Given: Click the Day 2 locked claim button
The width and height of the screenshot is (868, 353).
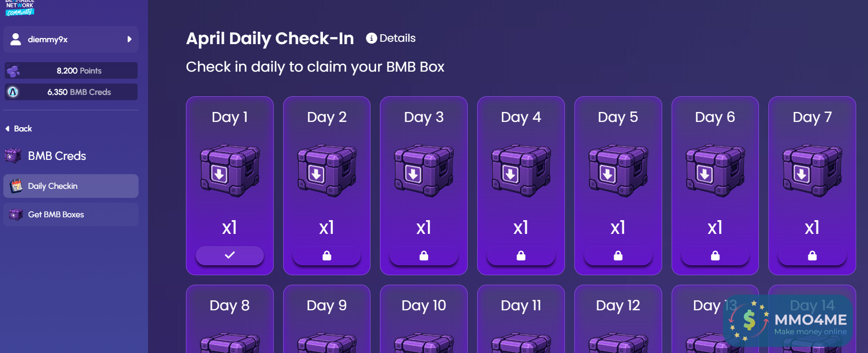Looking at the screenshot, I should pos(327,256).
